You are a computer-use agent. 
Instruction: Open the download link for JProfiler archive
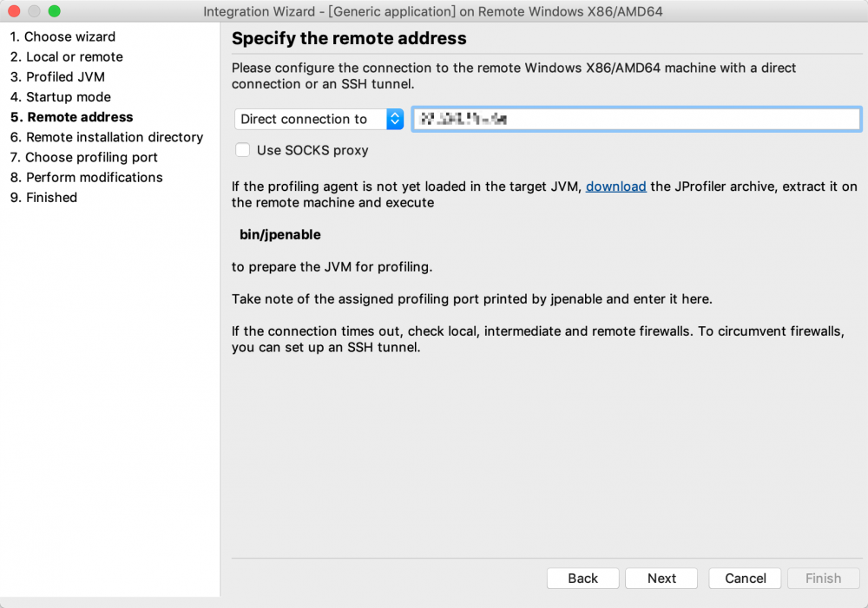coord(615,186)
